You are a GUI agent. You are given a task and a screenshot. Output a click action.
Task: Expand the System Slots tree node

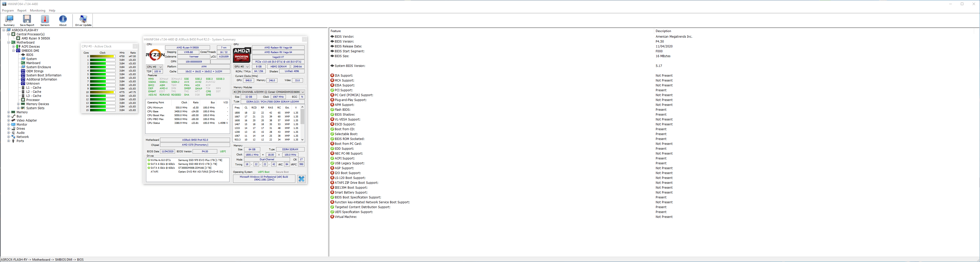click(18, 108)
